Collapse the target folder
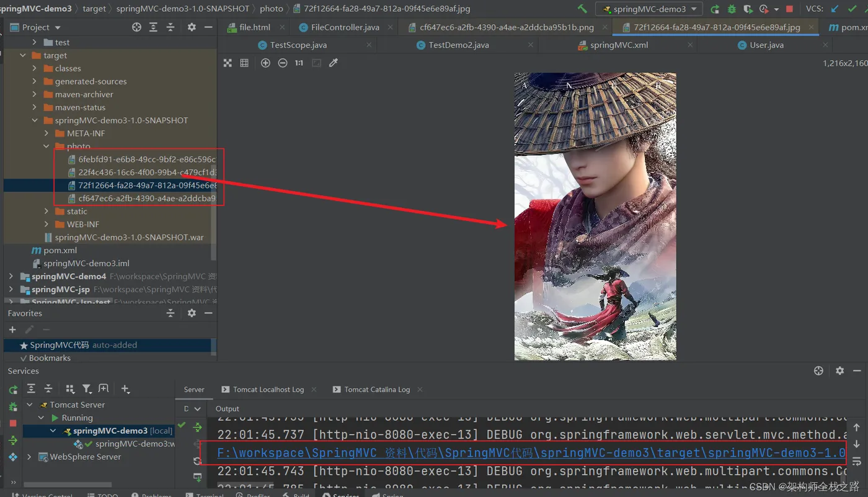 click(23, 55)
